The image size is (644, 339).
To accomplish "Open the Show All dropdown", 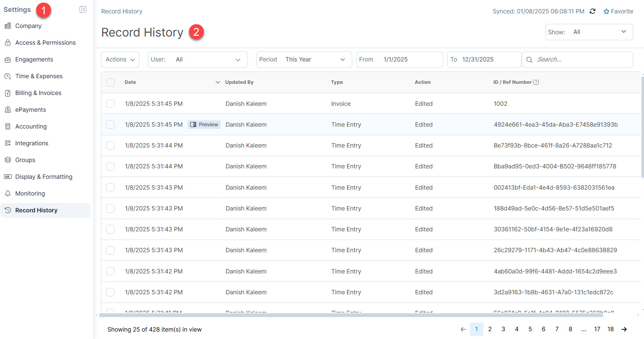I will click(x=589, y=32).
